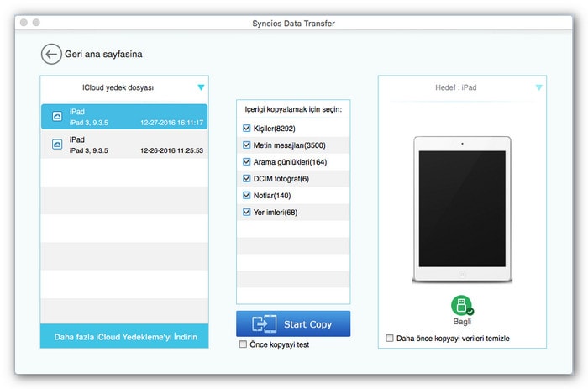Screen dimensions: 588x389
Task: Enable Önce kopyayi test checkbox
Action: pos(243,344)
